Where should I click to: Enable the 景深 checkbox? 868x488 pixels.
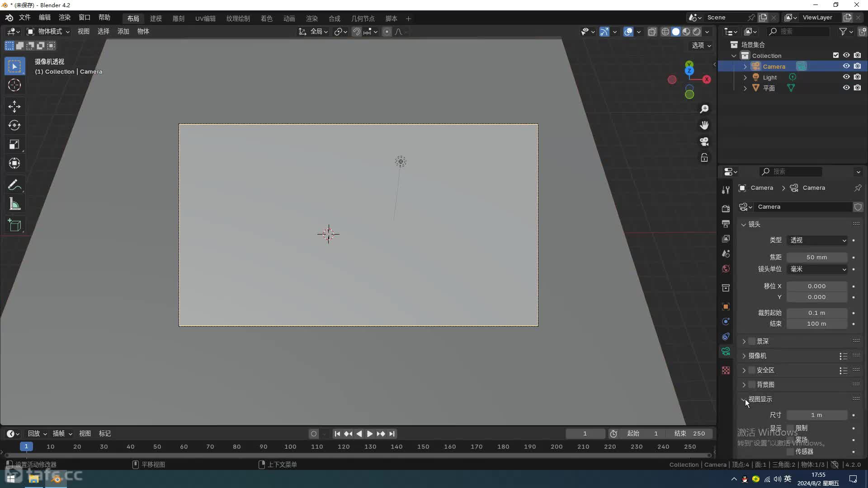[752, 341]
